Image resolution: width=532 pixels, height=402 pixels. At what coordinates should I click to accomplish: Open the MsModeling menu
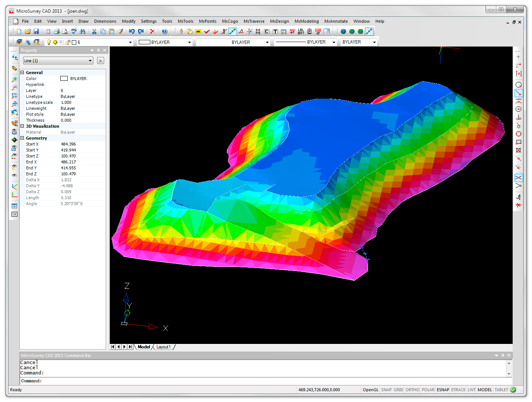click(x=306, y=21)
